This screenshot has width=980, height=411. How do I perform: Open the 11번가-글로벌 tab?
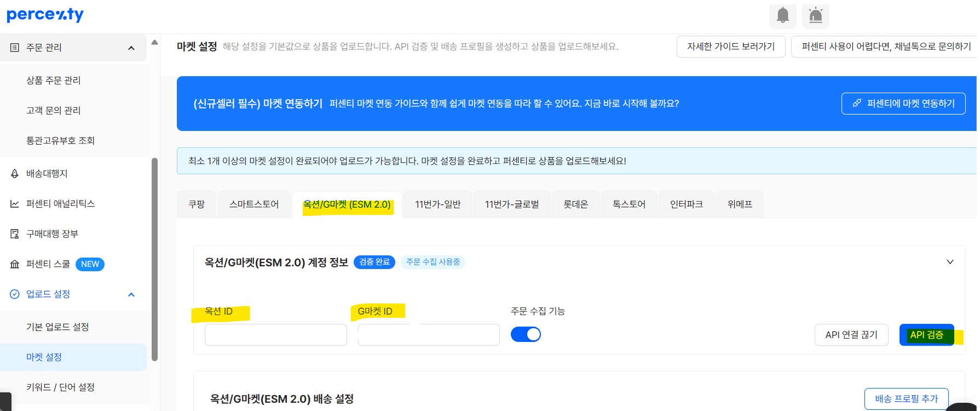coord(512,204)
